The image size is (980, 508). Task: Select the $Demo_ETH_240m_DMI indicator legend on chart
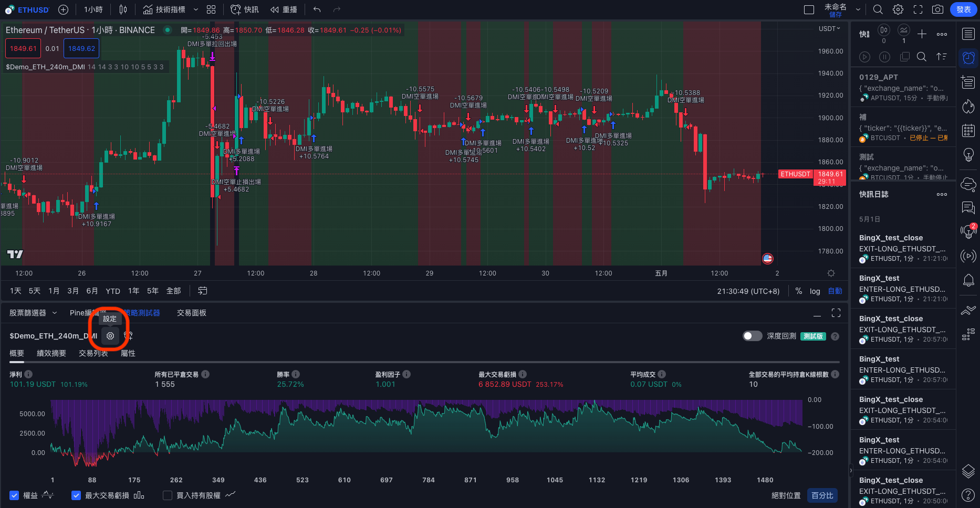[x=45, y=67]
